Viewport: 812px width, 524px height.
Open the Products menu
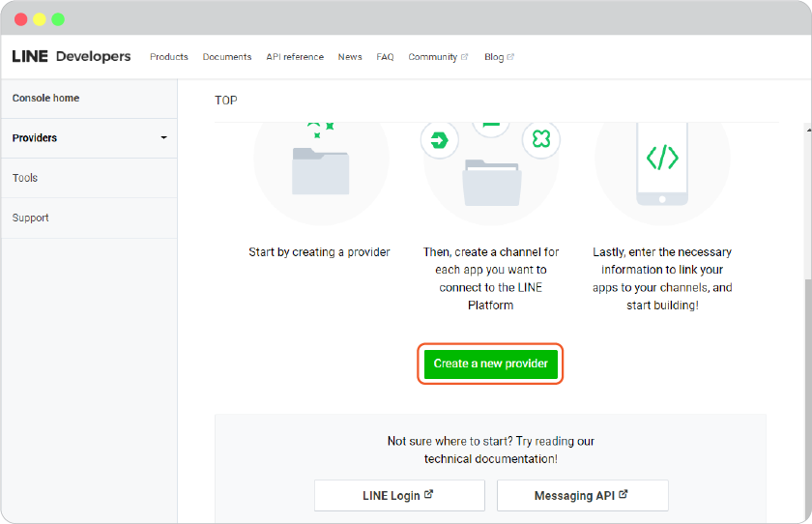(169, 57)
